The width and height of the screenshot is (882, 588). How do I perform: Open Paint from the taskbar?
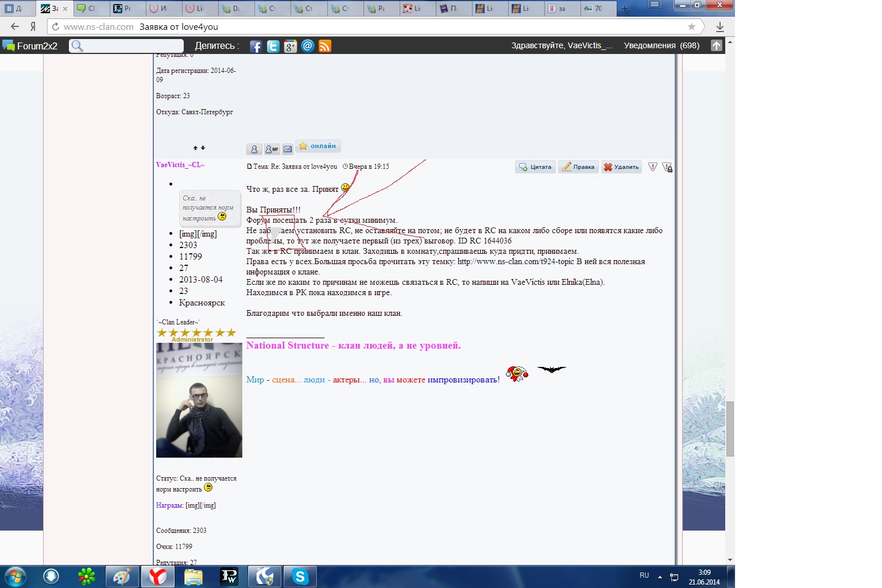pyautogui.click(x=122, y=577)
